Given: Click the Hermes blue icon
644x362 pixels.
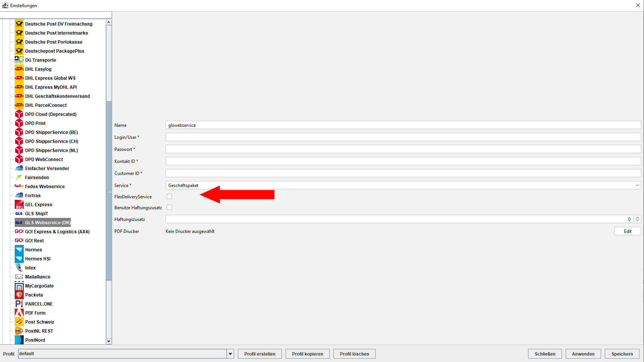Looking at the screenshot, I should (19, 249).
